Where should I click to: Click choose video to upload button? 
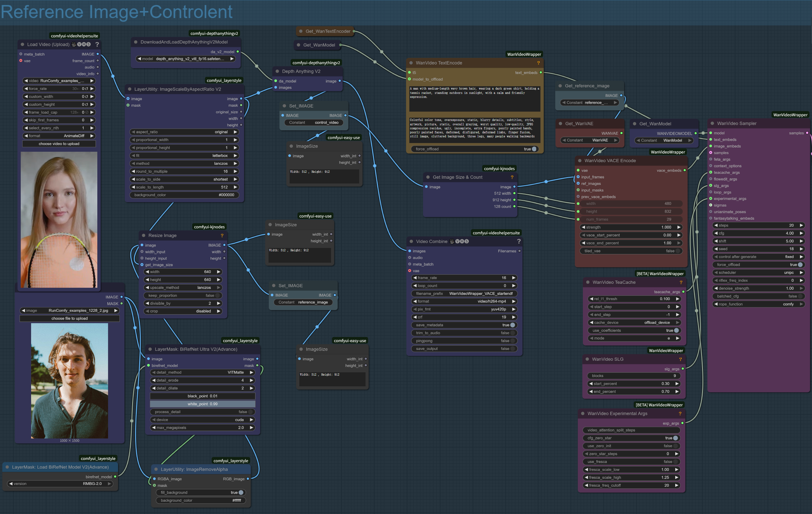click(x=59, y=144)
